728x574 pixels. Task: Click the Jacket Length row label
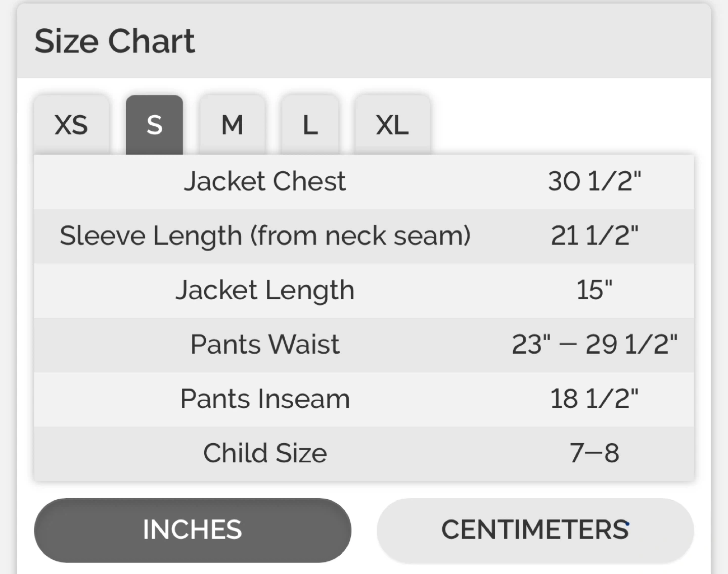[x=265, y=291]
